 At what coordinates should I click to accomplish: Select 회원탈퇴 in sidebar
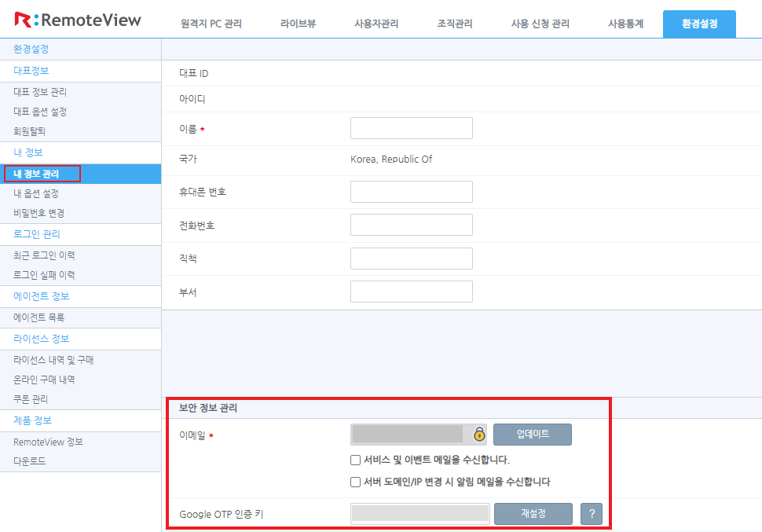29,130
